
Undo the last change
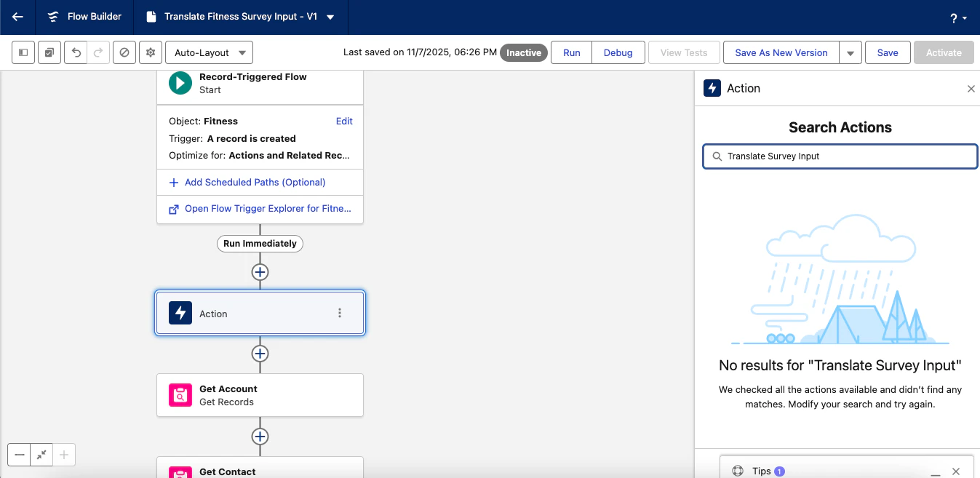tap(76, 52)
